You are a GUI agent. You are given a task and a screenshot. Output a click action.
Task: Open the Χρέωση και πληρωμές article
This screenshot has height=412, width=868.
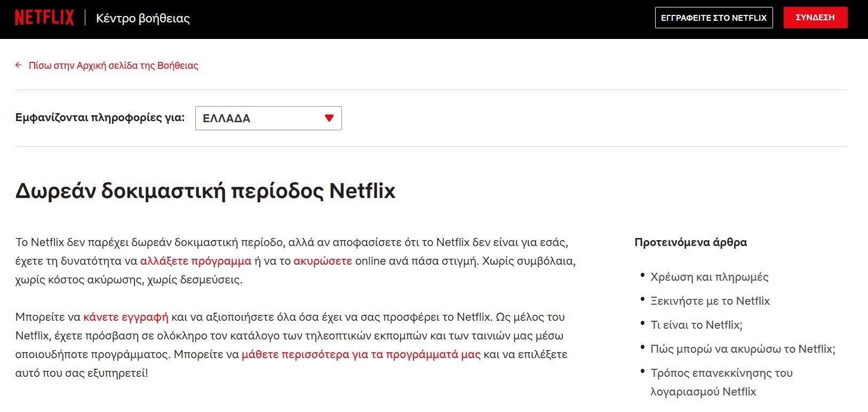(710, 277)
